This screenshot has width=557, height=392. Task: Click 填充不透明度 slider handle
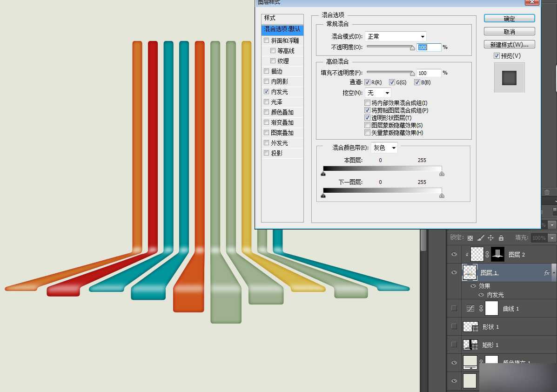pyautogui.click(x=412, y=73)
